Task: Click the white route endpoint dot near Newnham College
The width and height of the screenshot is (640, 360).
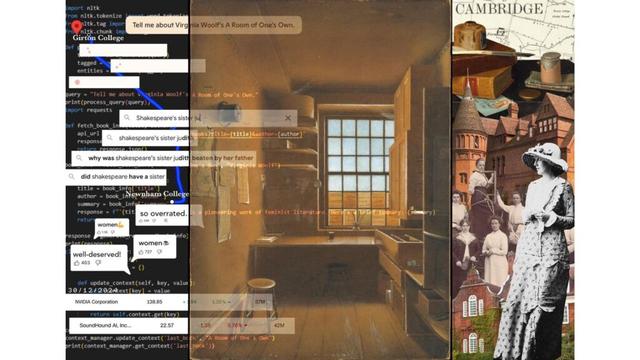Action: pyautogui.click(x=172, y=201)
